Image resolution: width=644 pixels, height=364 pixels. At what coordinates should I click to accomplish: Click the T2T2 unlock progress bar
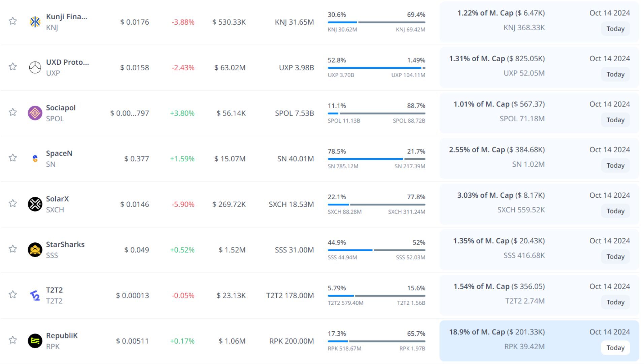(376, 296)
